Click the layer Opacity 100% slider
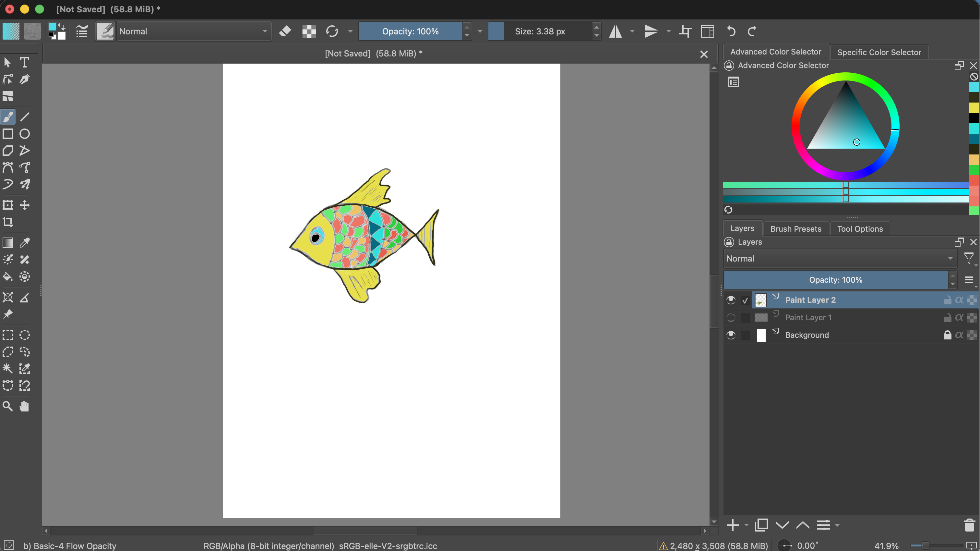The image size is (980, 551). pos(836,280)
